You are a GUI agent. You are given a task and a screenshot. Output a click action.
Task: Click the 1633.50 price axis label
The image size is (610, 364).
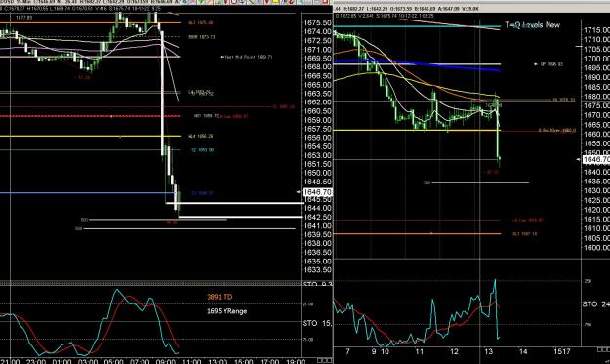coord(317,270)
